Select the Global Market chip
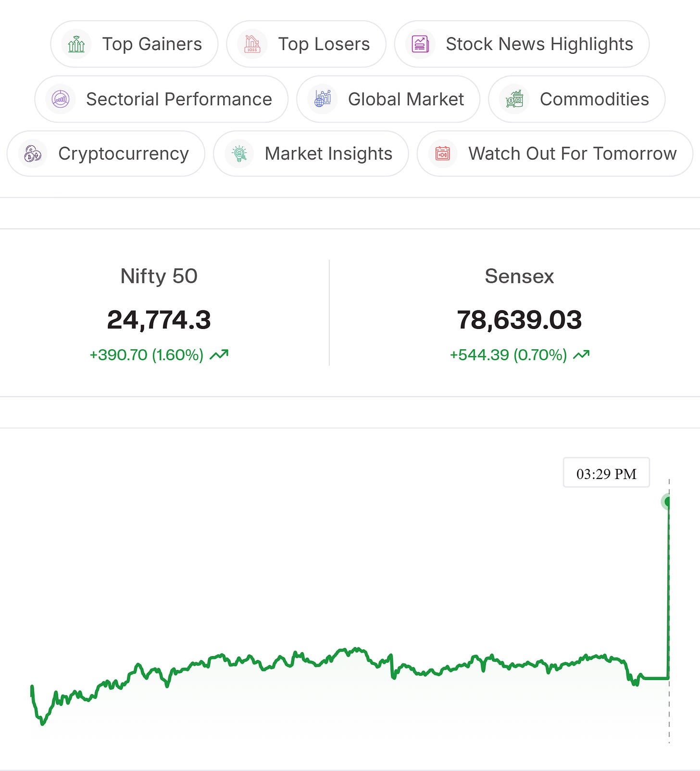The image size is (700, 771). pyautogui.click(x=388, y=99)
